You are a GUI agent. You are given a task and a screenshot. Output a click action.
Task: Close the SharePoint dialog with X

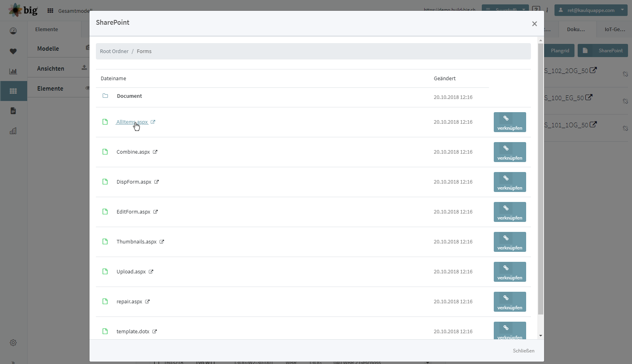[x=535, y=24]
